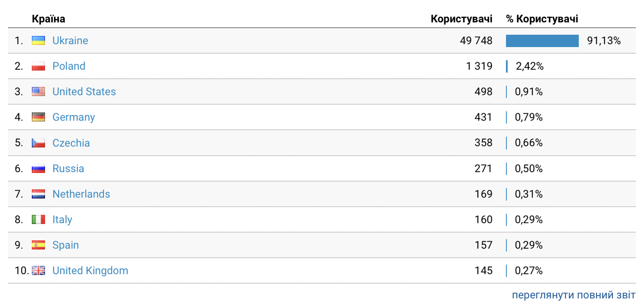Screen dimensions: 644x306
Task: Click the Ukraine flag icon
Action: pyautogui.click(x=38, y=41)
